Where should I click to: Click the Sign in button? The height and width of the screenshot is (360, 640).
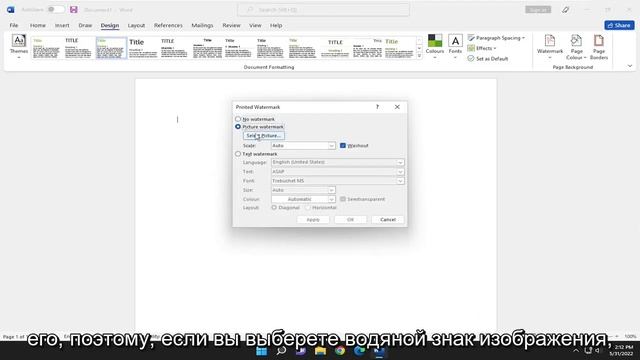click(538, 9)
